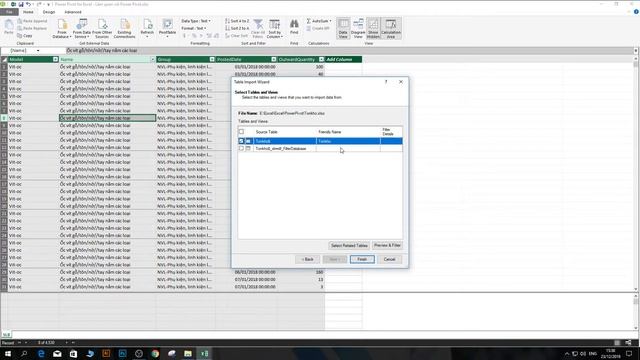Open the Name column filter dropdown
This screenshot has width=640, height=360.
(x=152, y=60)
